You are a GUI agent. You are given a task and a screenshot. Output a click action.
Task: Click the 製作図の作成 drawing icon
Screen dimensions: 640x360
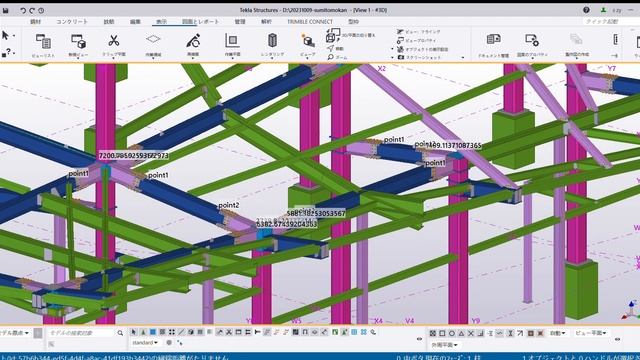576,40
